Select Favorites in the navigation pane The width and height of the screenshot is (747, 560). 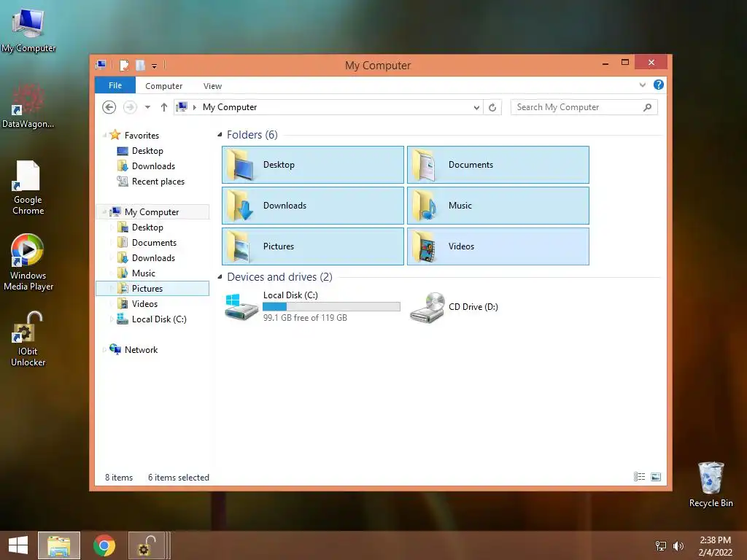142,135
